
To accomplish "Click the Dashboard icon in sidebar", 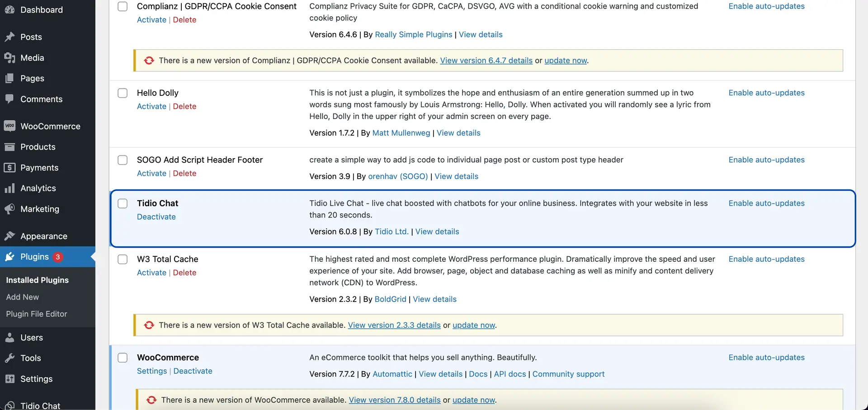I will 9,9.
